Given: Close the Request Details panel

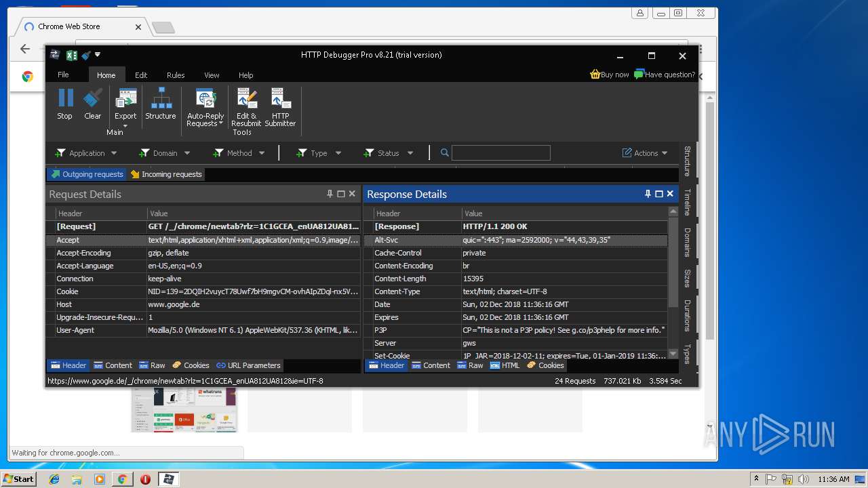Looking at the screenshot, I should click(352, 194).
